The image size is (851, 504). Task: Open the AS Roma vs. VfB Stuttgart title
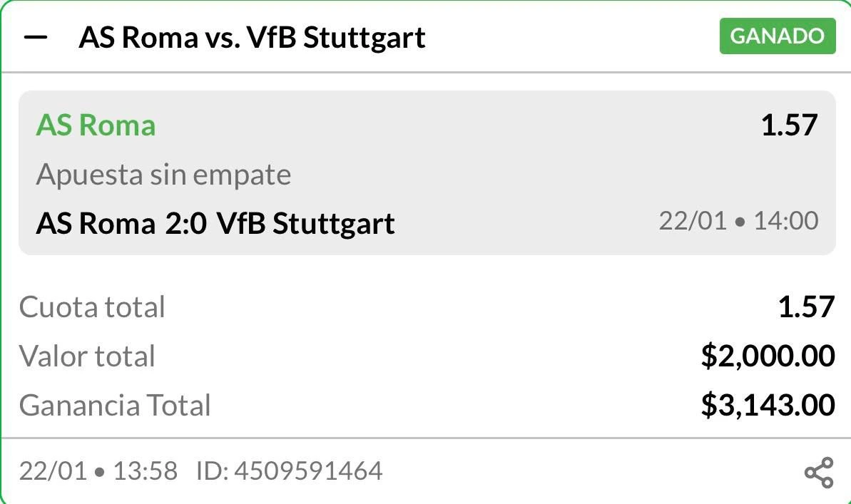(252, 37)
